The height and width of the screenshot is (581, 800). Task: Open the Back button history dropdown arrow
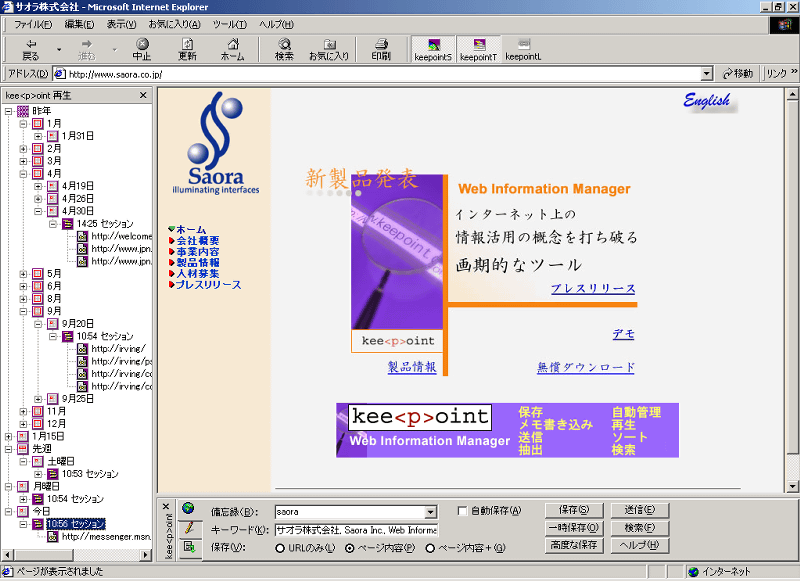tap(59, 49)
